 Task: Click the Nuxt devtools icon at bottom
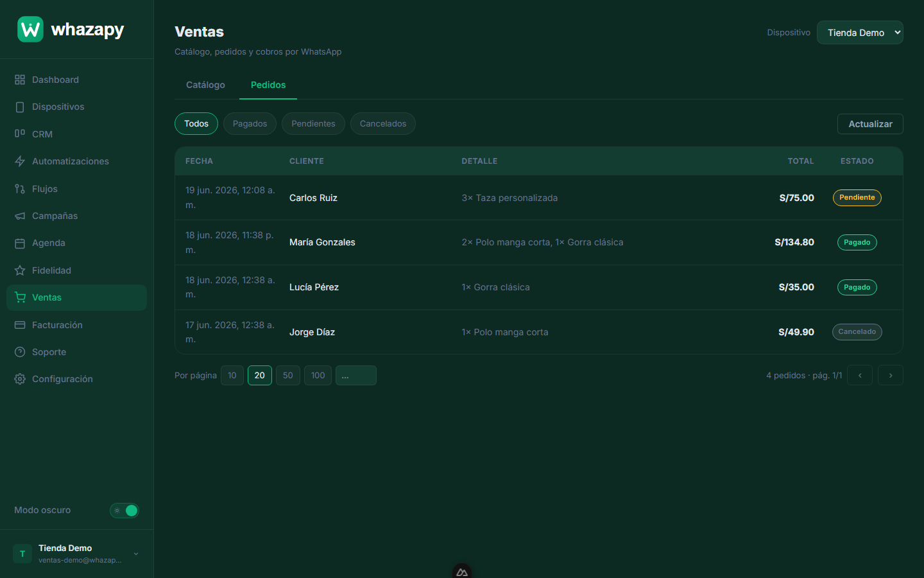462,571
